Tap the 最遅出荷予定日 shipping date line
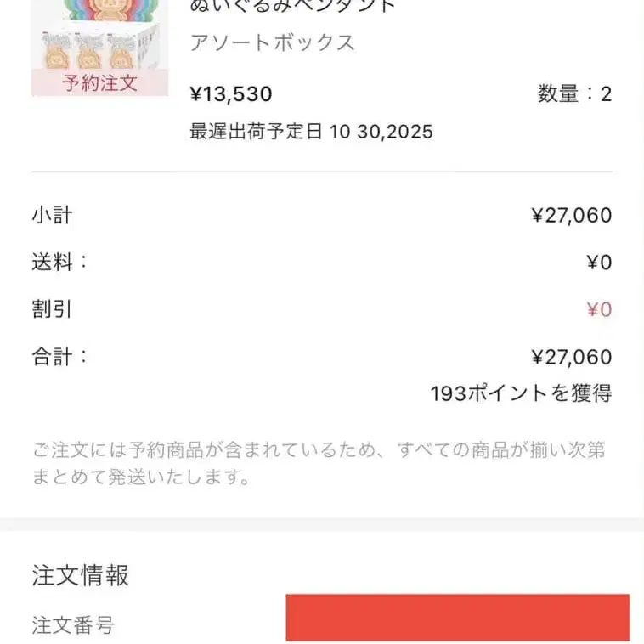The height and width of the screenshot is (644, 644). [x=311, y=132]
